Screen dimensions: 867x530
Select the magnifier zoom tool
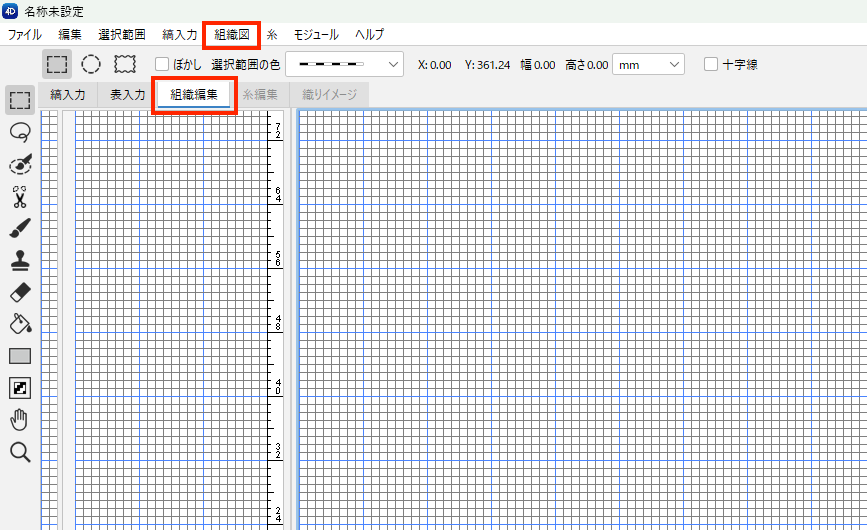pos(20,452)
